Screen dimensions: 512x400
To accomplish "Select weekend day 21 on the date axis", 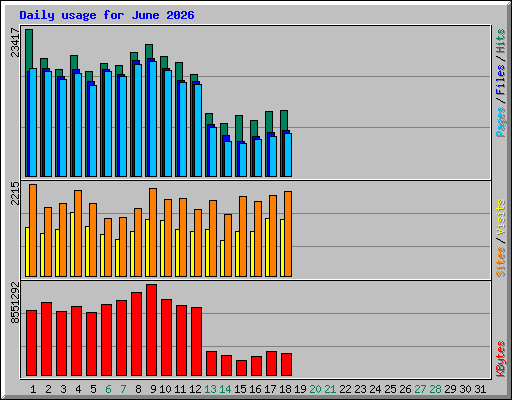I will coord(330,389).
